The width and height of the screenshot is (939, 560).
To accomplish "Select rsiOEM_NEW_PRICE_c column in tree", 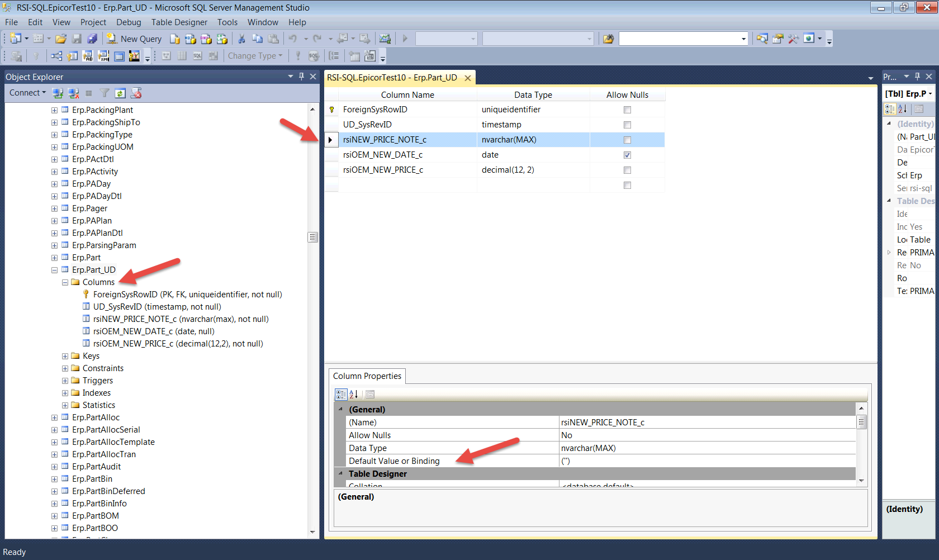I will (x=178, y=344).
